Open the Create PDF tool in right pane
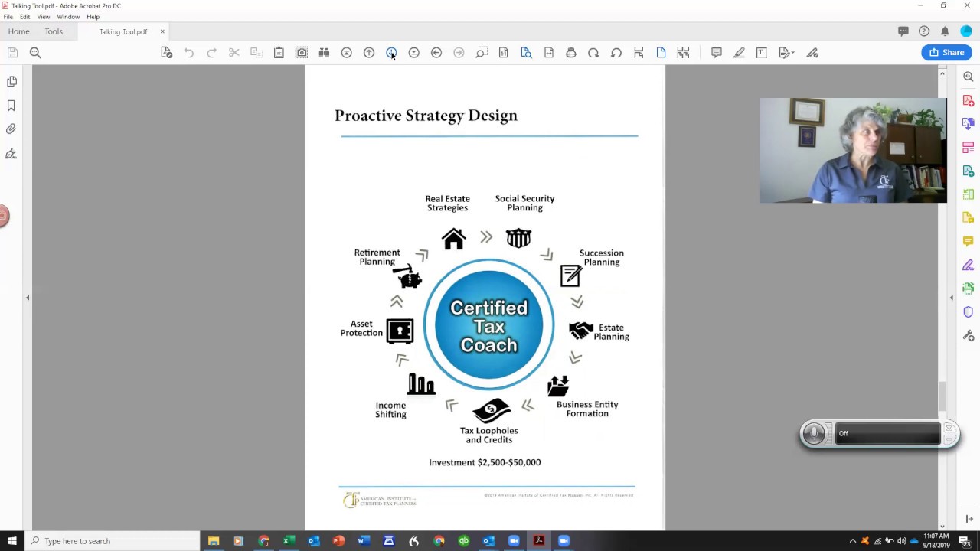The height and width of the screenshot is (551, 980). pyautogui.click(x=969, y=100)
